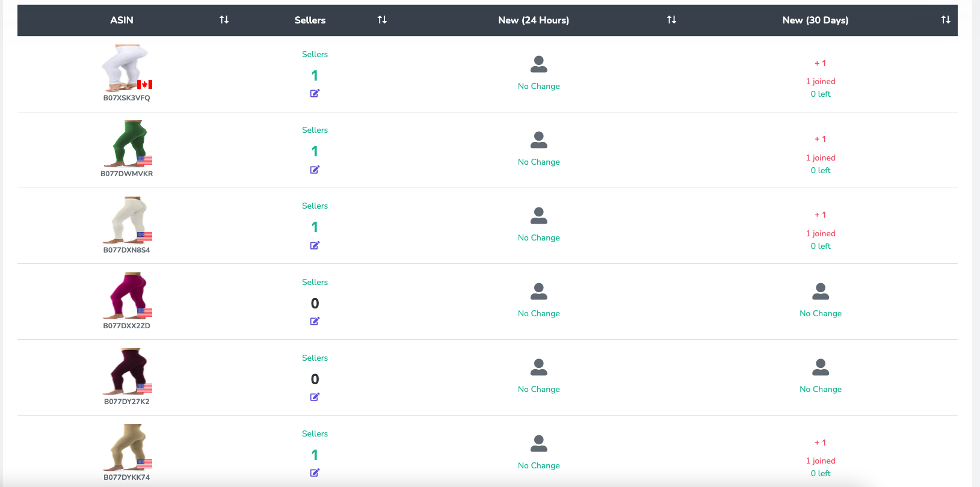980x487 pixels.
Task: Click edit icon for ASIN B07XSK3VFQ sellers
Action: point(315,93)
